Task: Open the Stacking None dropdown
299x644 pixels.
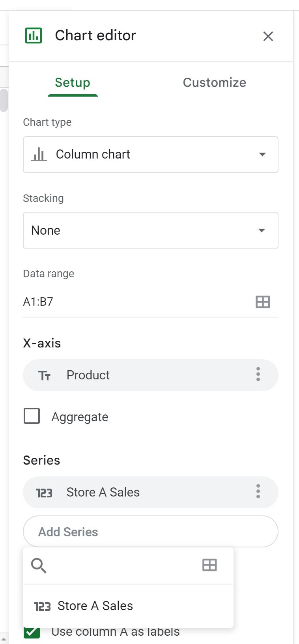Action: 151,230
